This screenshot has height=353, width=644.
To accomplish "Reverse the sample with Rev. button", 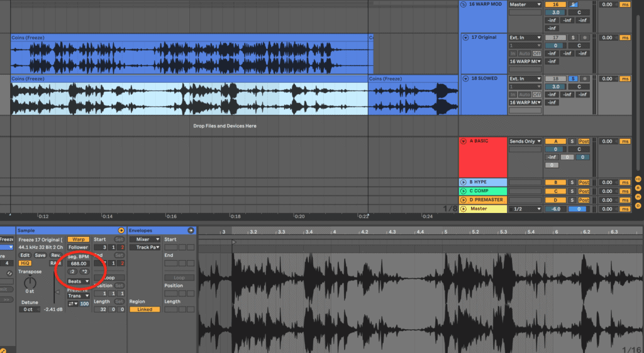I will pyautogui.click(x=55, y=256).
